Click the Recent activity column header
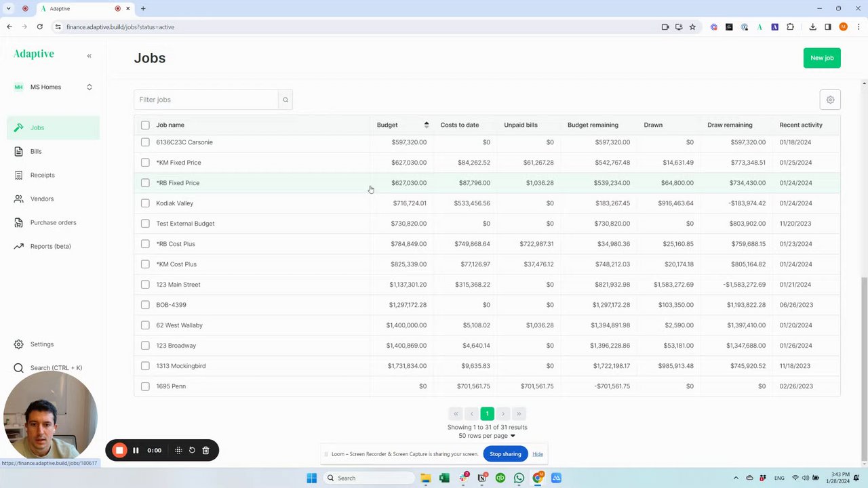The width and height of the screenshot is (868, 488). pyautogui.click(x=801, y=125)
